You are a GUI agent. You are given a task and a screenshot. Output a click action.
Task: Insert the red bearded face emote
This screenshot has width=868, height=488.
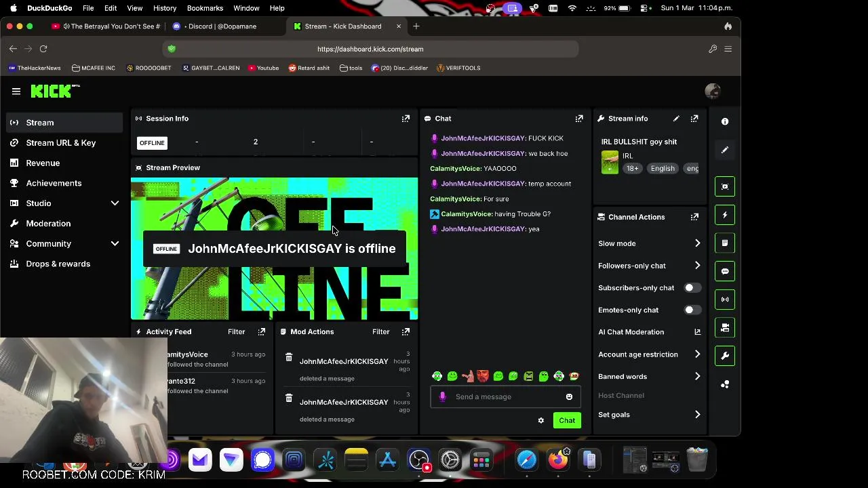click(x=483, y=376)
